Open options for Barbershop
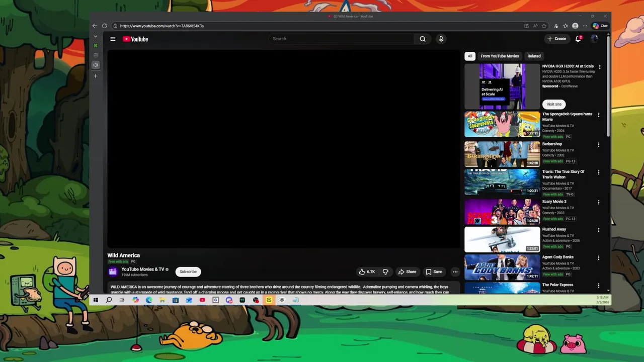The image size is (644, 362). pyautogui.click(x=599, y=145)
